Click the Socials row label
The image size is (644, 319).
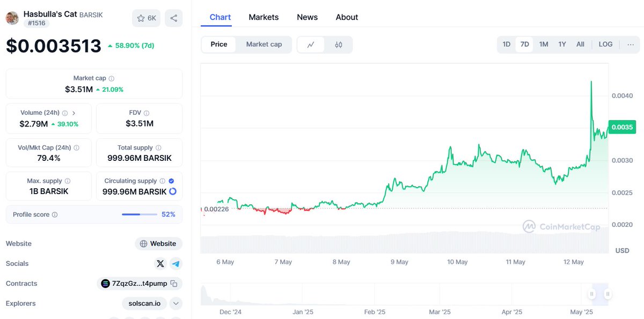pyautogui.click(x=17, y=263)
